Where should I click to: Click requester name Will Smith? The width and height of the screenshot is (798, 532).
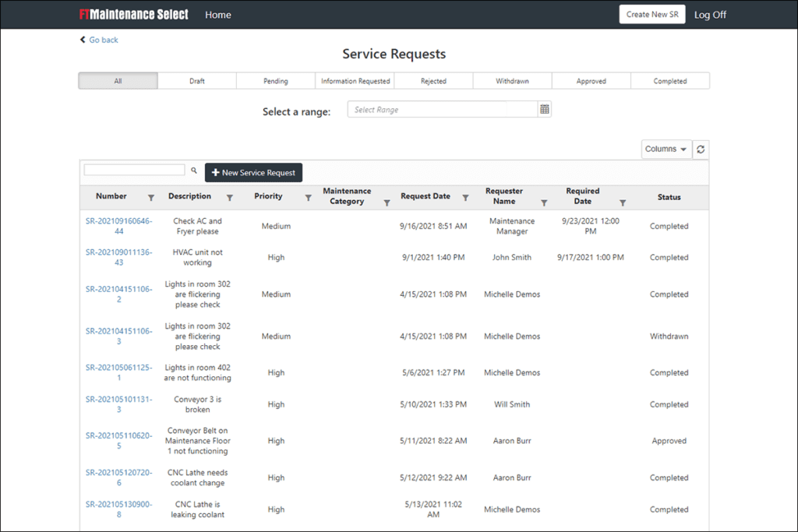click(x=511, y=404)
